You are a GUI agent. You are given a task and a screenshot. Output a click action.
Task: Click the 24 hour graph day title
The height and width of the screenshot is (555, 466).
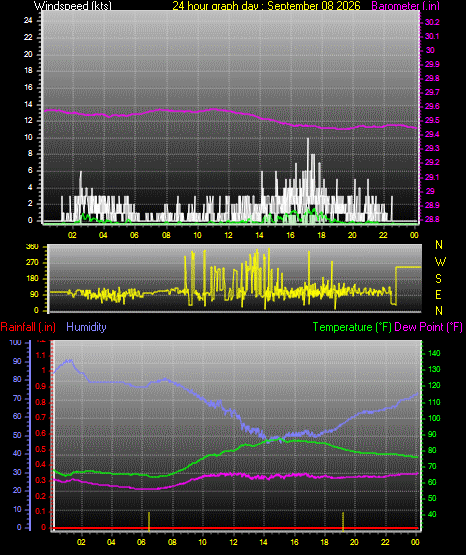click(266, 5)
